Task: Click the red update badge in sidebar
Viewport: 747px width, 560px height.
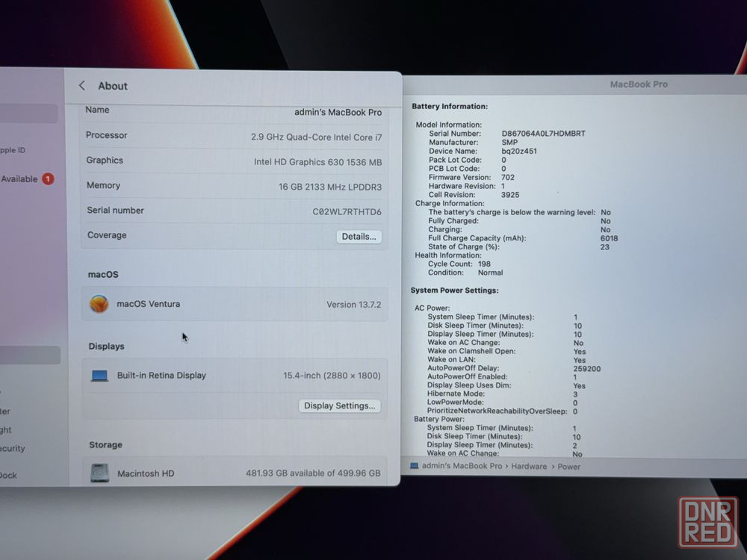Action: [48, 179]
